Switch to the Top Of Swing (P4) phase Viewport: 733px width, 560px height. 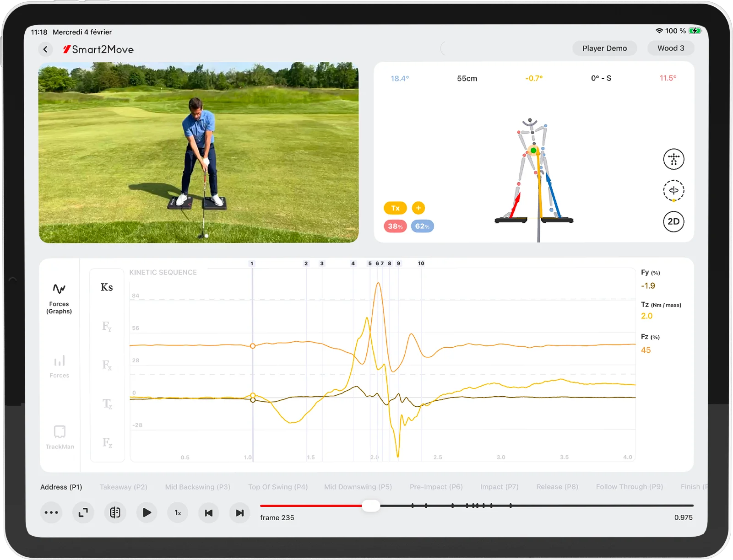coord(278,487)
